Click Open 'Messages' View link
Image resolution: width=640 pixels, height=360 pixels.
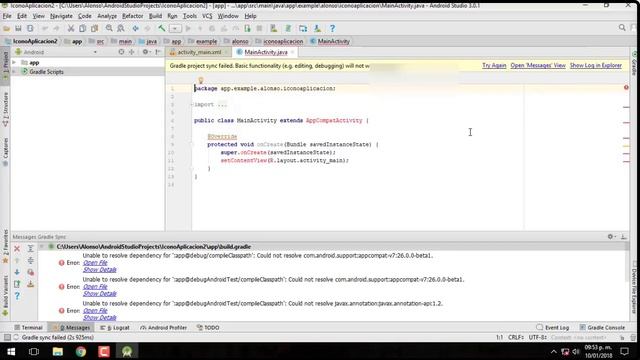point(538,65)
